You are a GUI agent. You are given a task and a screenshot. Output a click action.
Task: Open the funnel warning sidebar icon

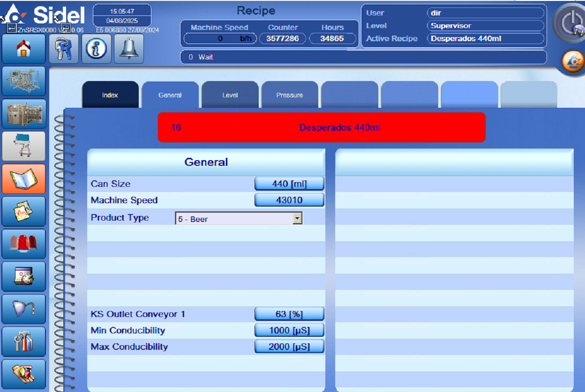24,309
